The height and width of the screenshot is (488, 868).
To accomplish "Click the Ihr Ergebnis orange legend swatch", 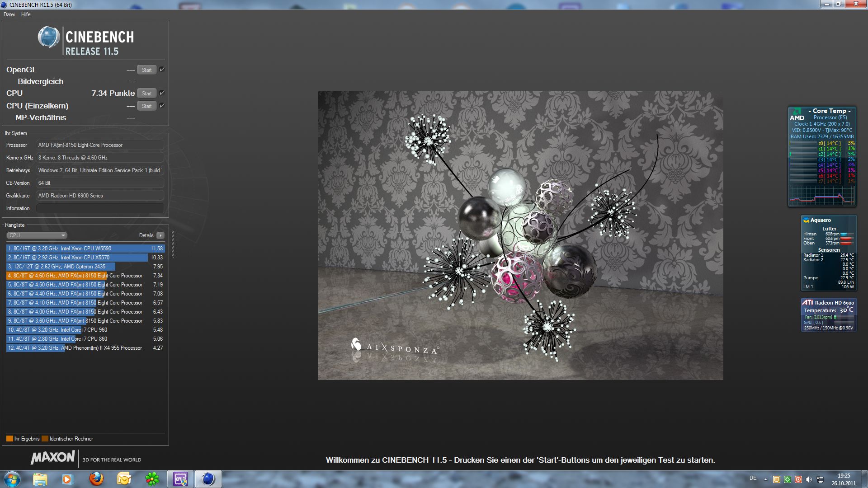I will coord(9,439).
